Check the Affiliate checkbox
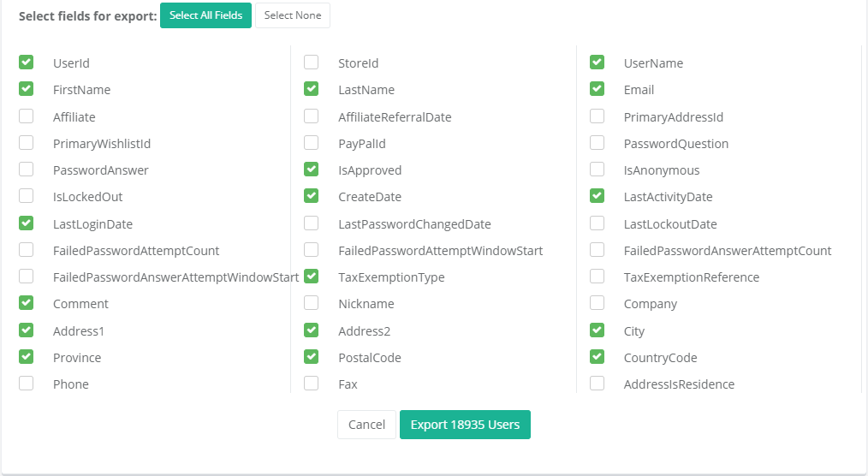The image size is (868, 476). (27, 116)
